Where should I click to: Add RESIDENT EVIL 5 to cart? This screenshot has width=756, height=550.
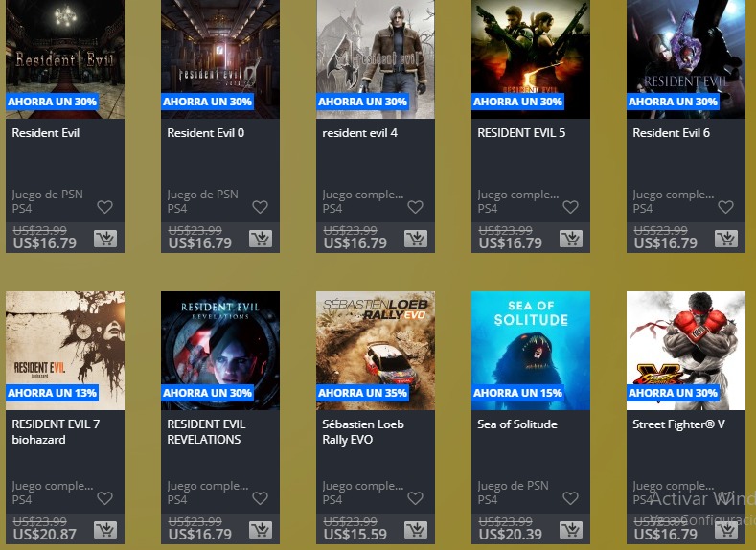pyautogui.click(x=571, y=239)
